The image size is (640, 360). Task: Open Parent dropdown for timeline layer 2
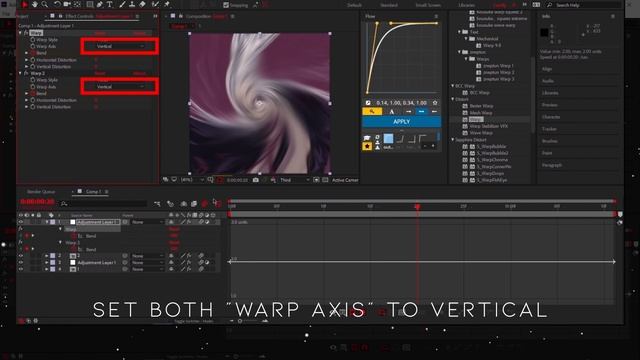pos(148,256)
